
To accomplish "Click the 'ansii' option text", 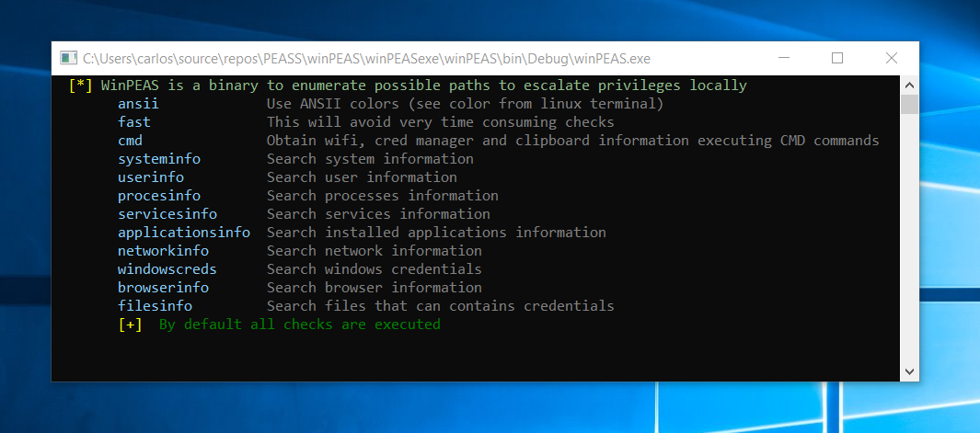I will [138, 104].
